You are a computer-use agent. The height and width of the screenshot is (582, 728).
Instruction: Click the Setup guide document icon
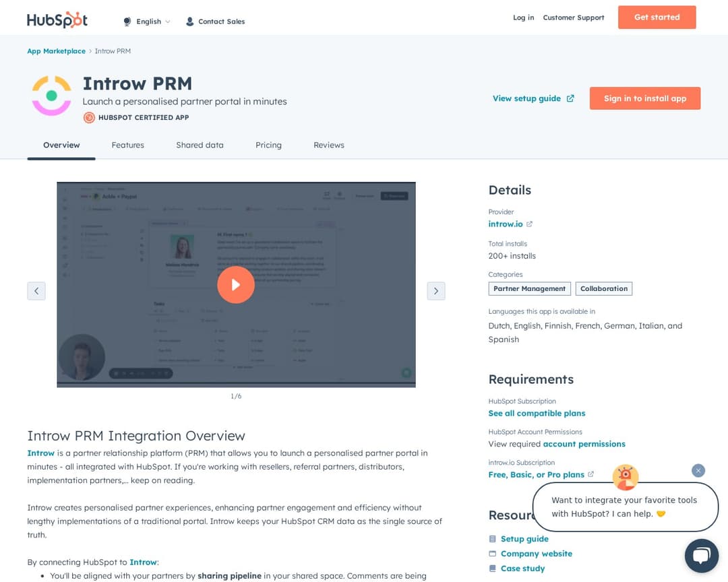click(493, 539)
